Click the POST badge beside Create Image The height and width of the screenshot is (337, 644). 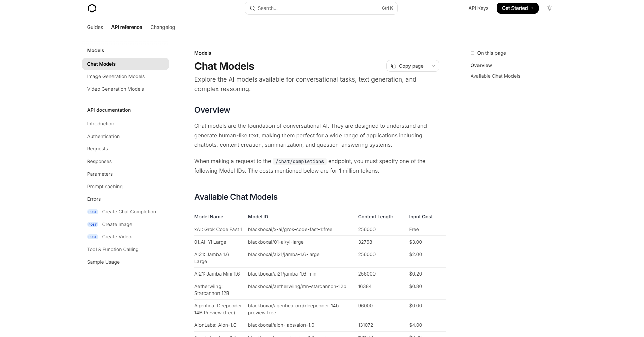pyautogui.click(x=92, y=224)
